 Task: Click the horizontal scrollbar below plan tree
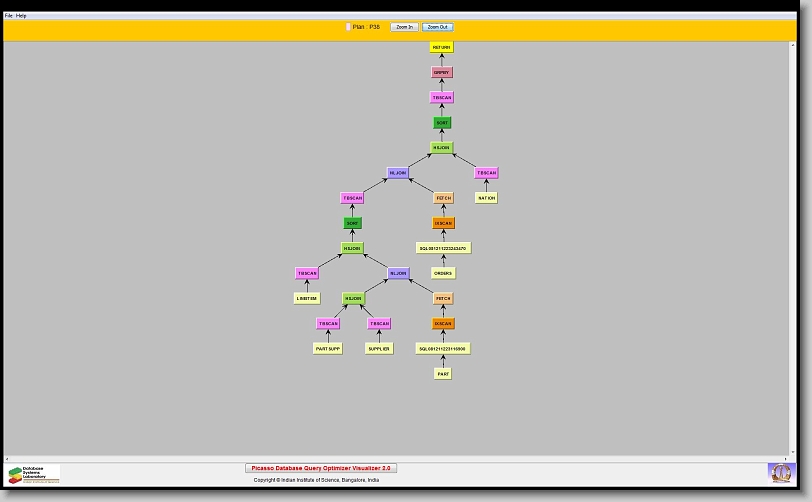click(400, 459)
